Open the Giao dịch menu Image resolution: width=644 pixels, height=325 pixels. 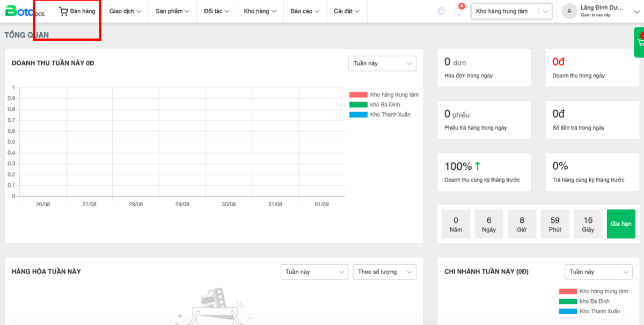(x=125, y=11)
